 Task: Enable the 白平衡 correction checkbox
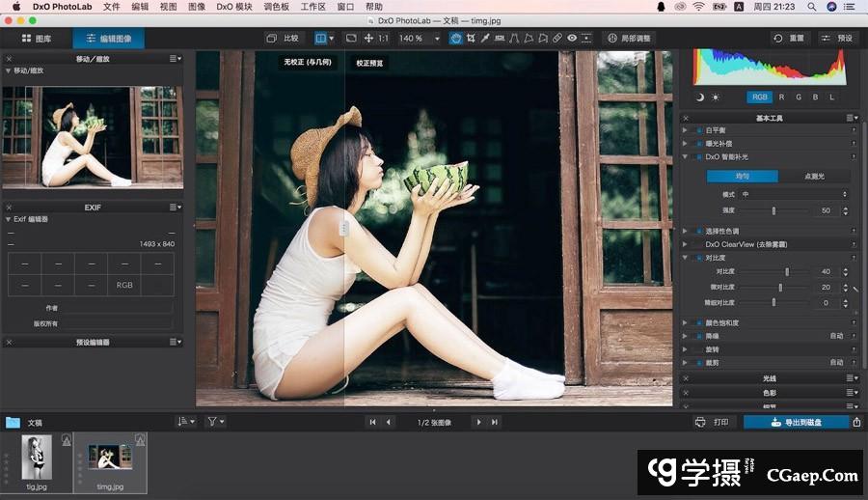(699, 129)
